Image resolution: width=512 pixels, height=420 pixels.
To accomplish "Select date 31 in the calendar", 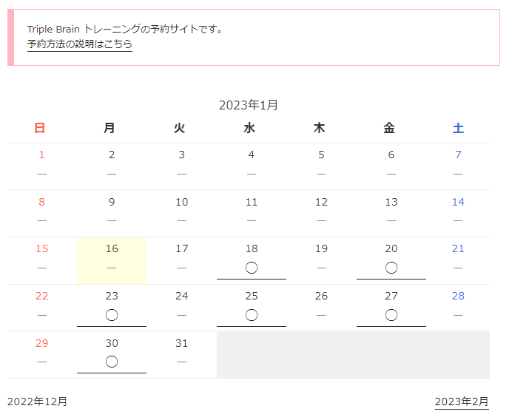I will click(x=182, y=343).
